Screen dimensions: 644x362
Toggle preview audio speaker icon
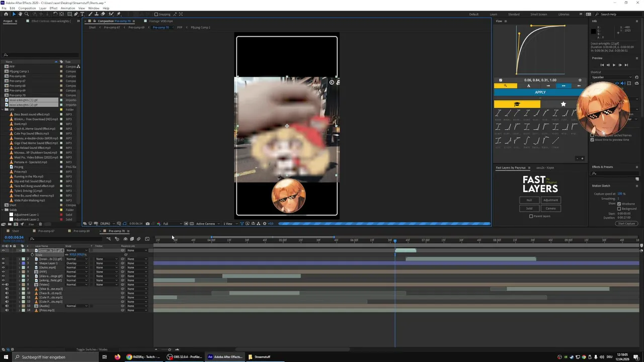click(623, 83)
